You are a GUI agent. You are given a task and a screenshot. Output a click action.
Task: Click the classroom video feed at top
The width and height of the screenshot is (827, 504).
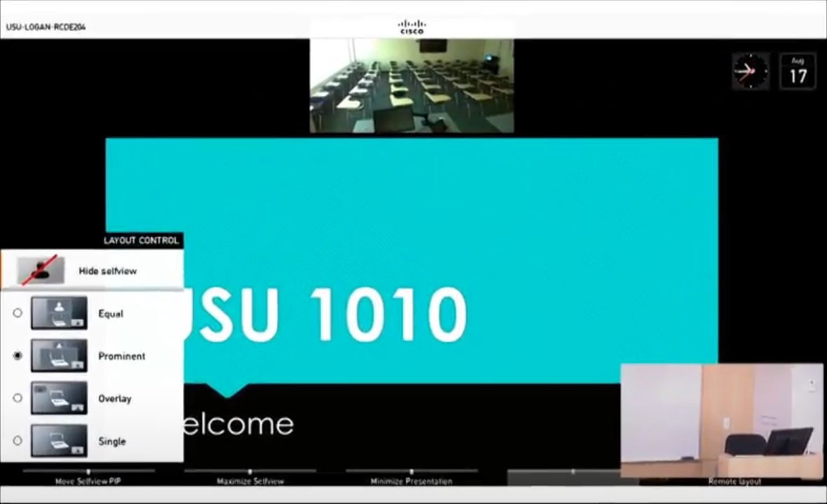coord(411,86)
